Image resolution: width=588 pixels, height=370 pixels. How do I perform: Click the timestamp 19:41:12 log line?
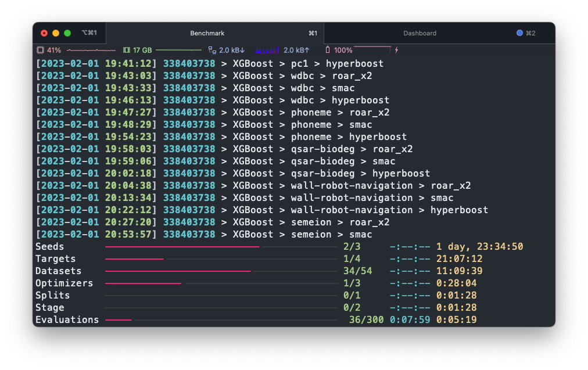coord(210,64)
